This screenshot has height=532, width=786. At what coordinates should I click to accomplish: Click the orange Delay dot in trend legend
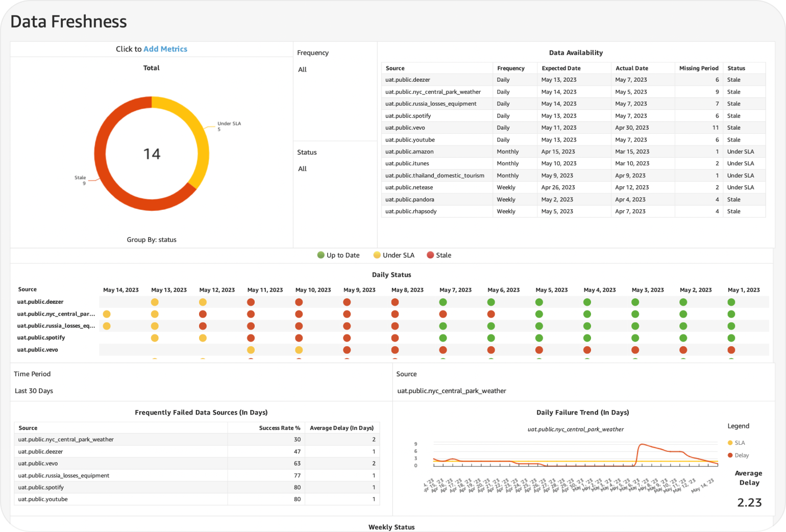[730, 455]
